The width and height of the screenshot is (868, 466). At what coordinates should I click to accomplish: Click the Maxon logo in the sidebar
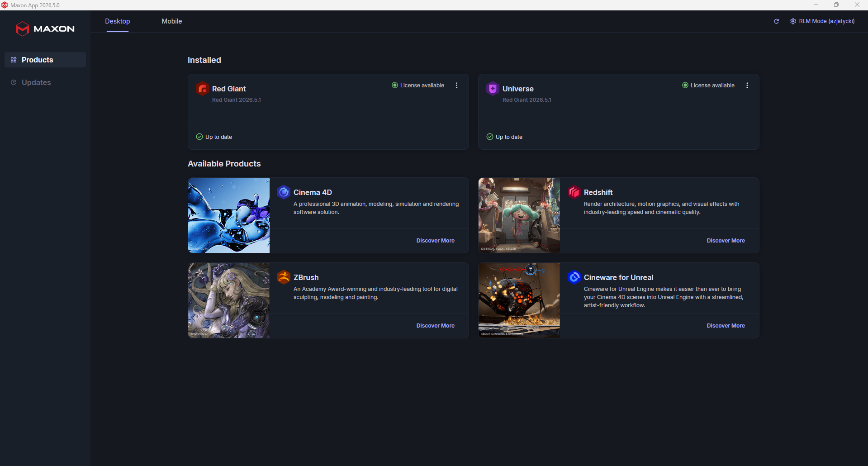[x=45, y=29]
